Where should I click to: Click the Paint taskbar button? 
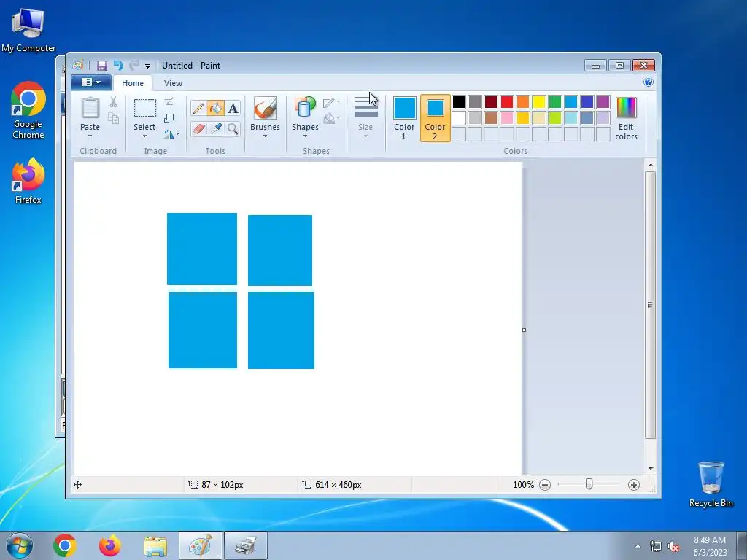(x=200, y=545)
